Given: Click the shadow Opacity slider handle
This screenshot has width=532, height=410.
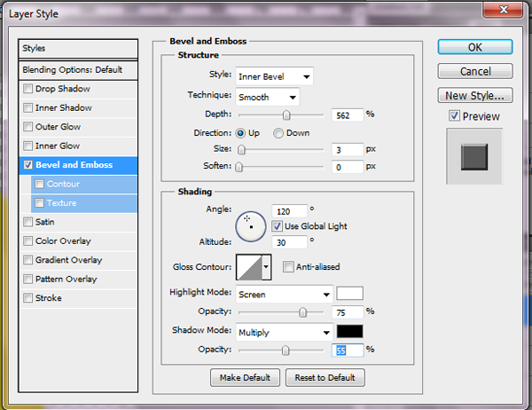Looking at the screenshot, I should coord(286,351).
